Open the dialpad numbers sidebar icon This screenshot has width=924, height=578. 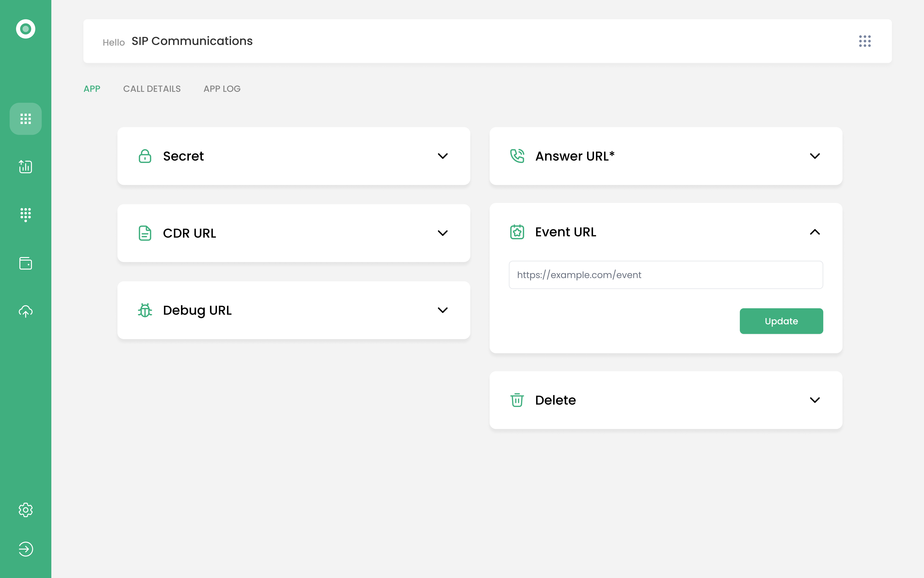26,215
